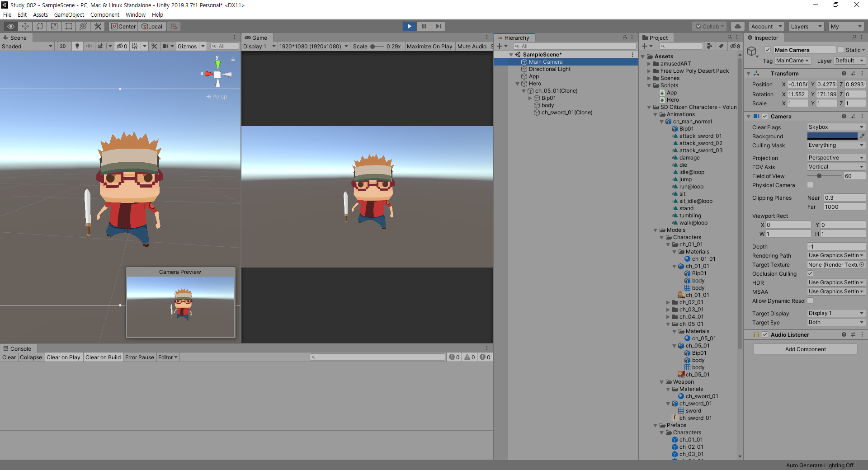Screen dimensions: 868x470
Task: Expand Bip01 under ch_05_01(Clone)
Action: pyautogui.click(x=530, y=98)
